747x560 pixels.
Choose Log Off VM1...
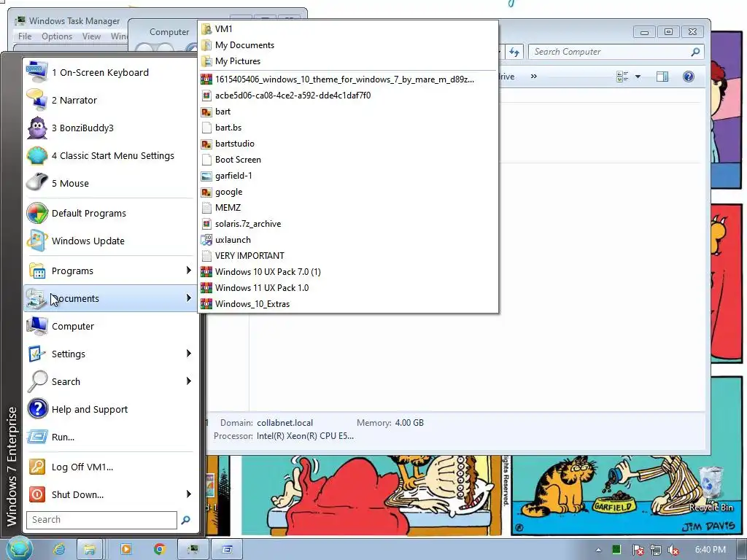pos(111,467)
